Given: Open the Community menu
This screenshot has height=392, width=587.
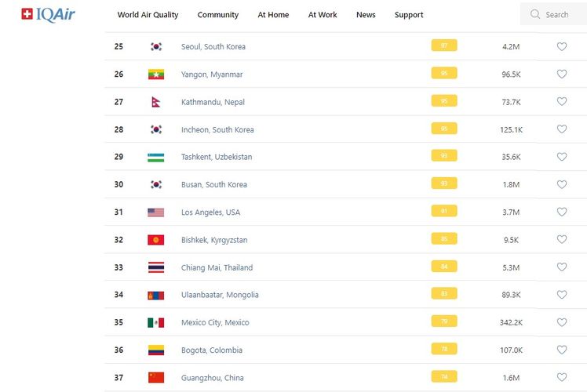Looking at the screenshot, I should [x=218, y=15].
